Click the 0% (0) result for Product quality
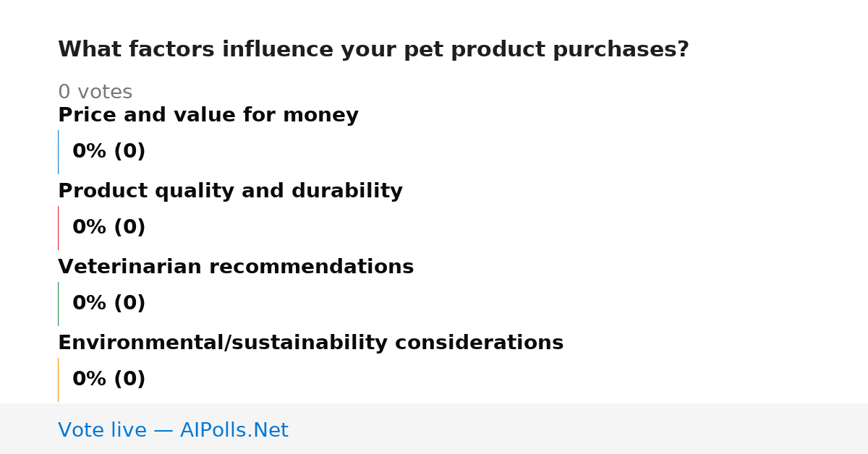This screenshot has height=454, width=868. pyautogui.click(x=109, y=228)
